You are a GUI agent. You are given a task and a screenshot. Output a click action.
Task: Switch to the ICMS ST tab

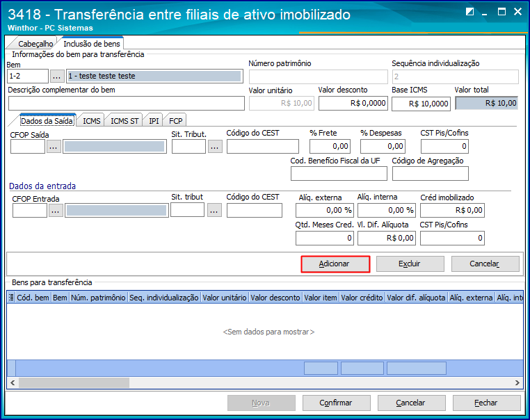[x=125, y=120]
